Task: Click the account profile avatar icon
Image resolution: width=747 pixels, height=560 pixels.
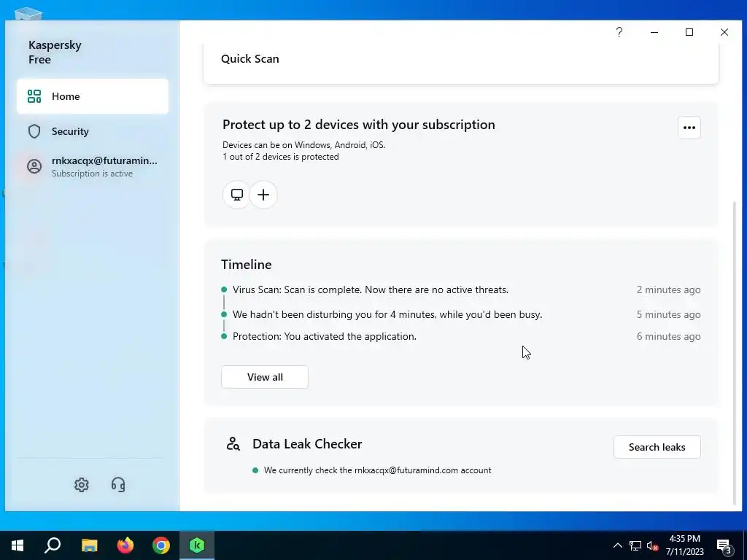Action: 34,166
